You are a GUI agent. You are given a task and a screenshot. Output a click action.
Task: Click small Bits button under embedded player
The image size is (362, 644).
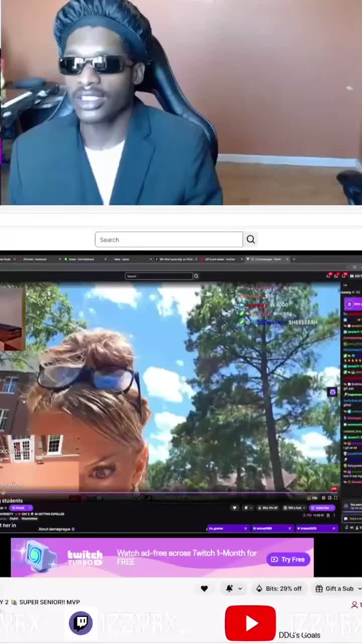point(269,508)
